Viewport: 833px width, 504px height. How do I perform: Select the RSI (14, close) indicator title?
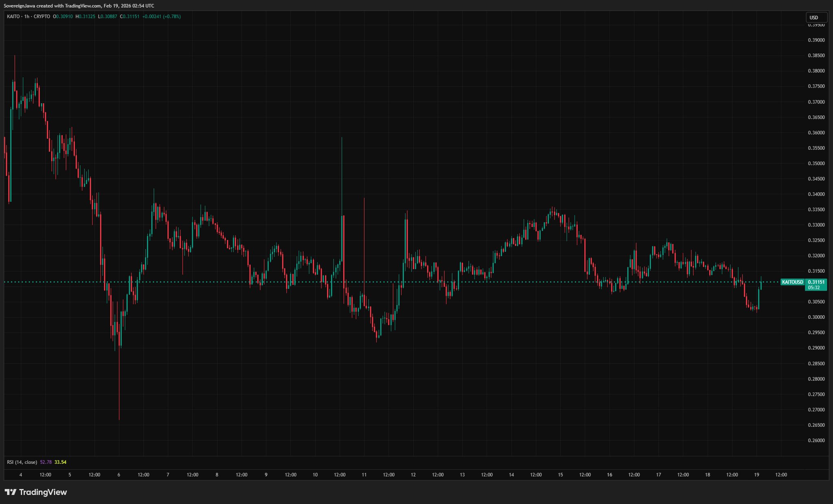22,462
